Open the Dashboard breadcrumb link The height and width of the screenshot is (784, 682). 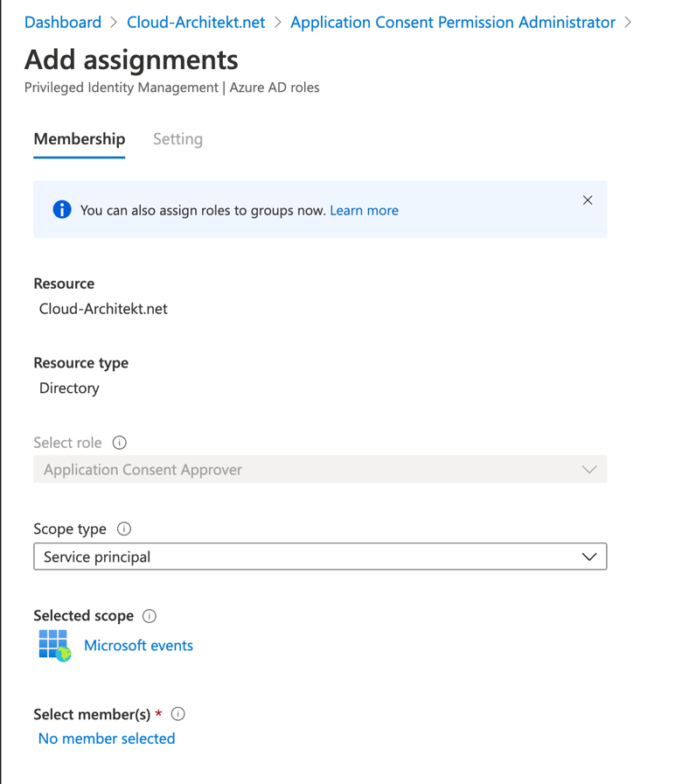[63, 23]
